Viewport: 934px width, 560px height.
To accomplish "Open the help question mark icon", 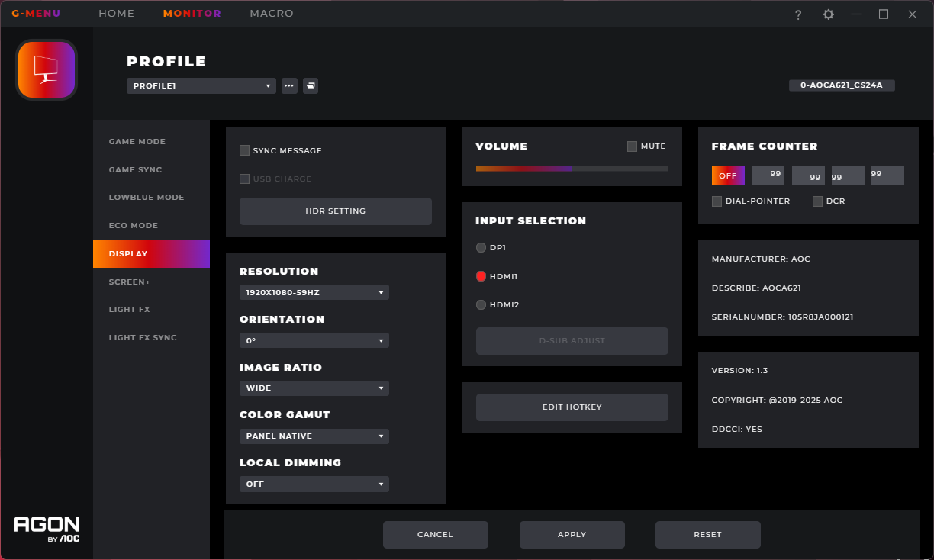I will [x=798, y=14].
